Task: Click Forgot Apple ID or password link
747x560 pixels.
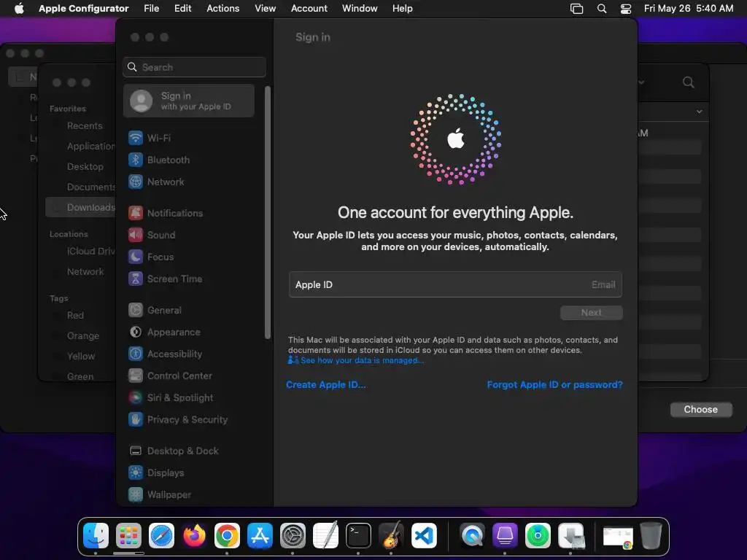Action: [x=554, y=385]
